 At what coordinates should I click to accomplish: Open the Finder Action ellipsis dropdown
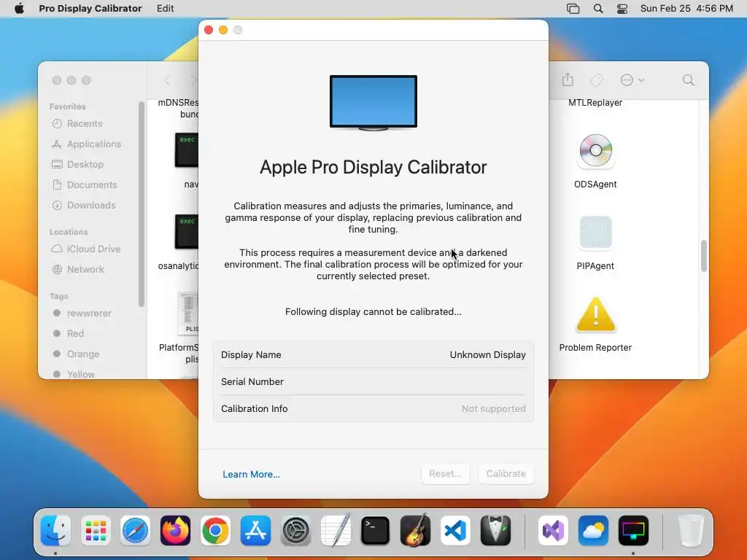tap(632, 80)
